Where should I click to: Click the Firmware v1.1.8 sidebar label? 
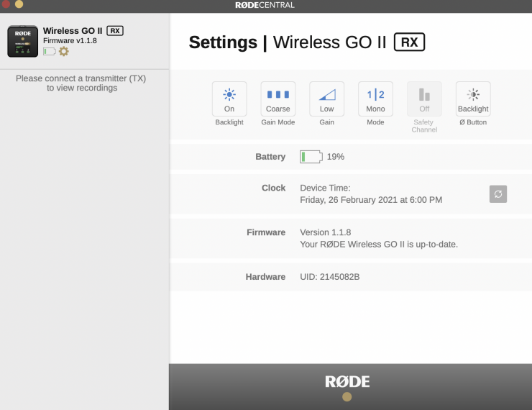point(70,41)
